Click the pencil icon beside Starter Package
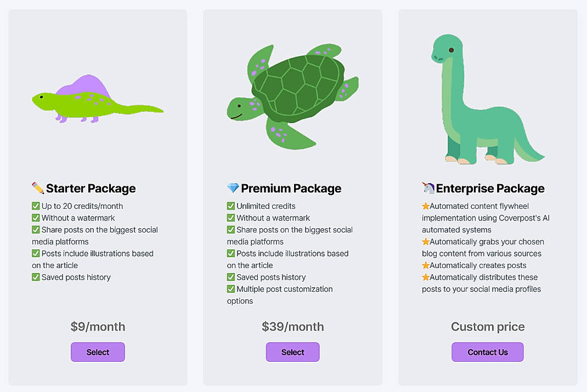 37,188
